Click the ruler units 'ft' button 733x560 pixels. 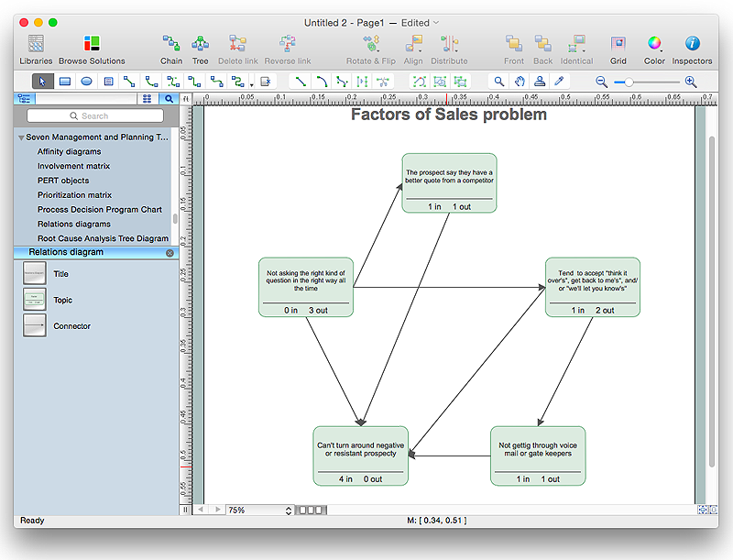(186, 99)
